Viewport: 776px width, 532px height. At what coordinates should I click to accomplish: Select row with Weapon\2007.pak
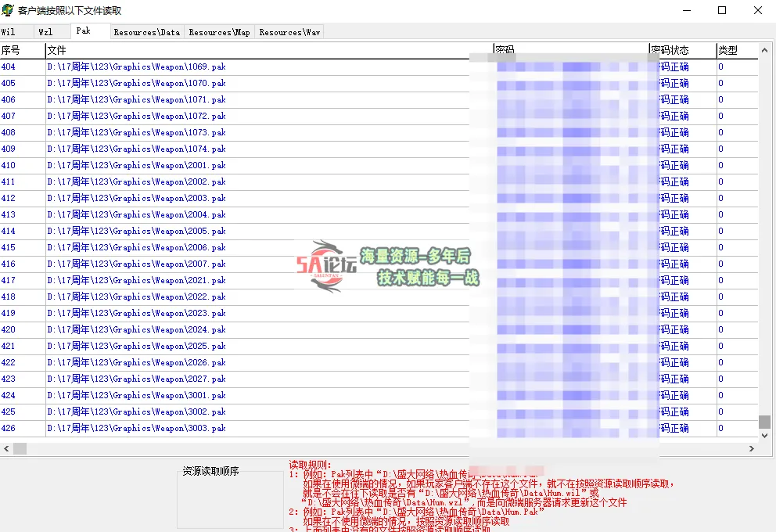(x=379, y=264)
